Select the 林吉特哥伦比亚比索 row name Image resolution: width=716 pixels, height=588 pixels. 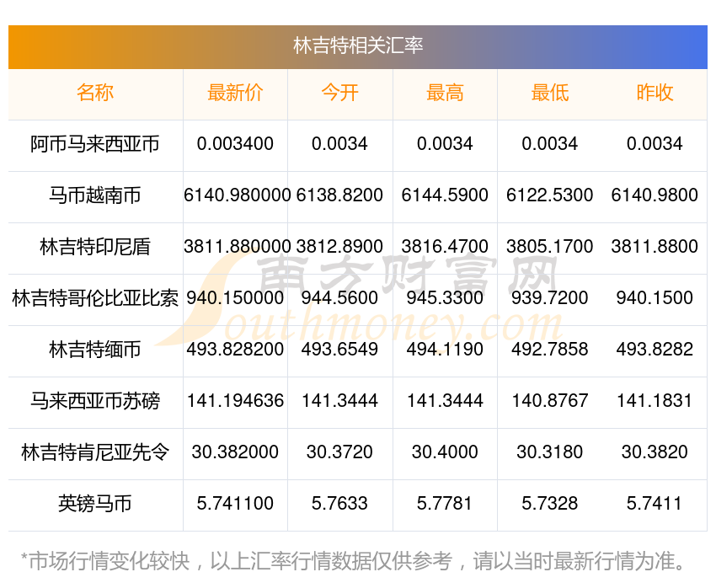[95, 298]
